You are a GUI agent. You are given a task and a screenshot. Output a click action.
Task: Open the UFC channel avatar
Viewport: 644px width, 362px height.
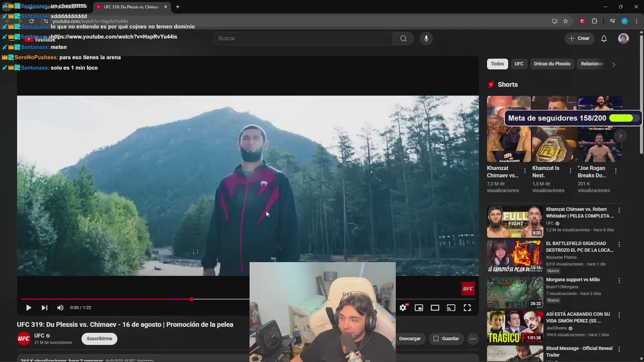[24, 339]
